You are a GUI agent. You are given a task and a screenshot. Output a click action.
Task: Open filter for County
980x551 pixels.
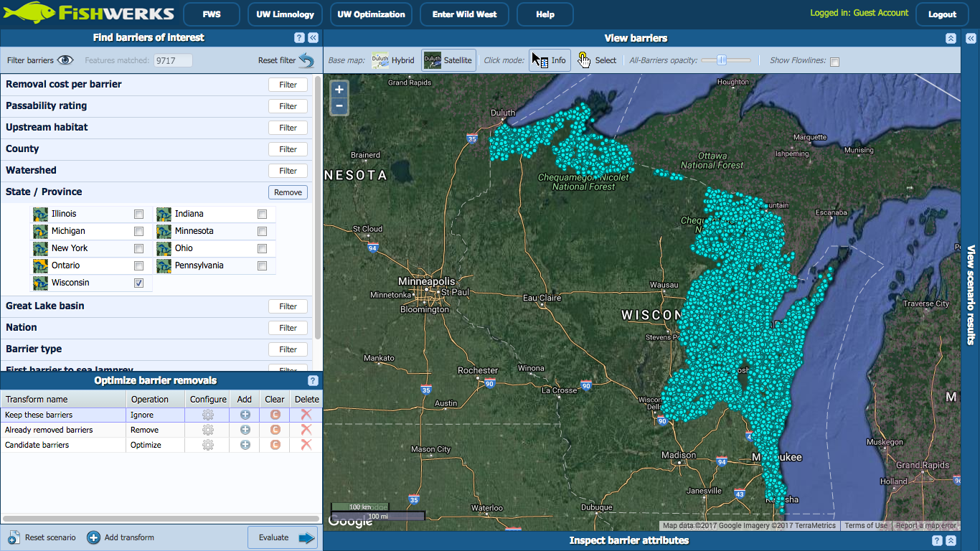click(x=288, y=149)
